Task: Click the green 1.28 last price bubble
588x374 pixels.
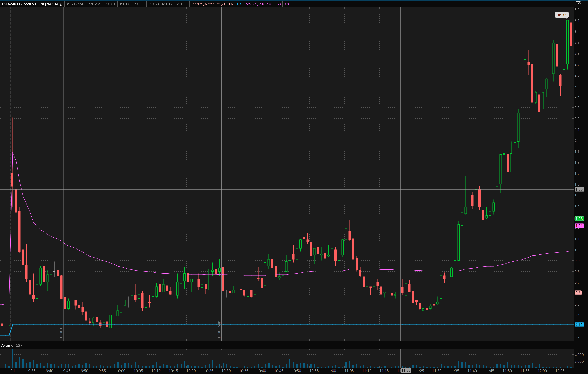Action: click(579, 219)
